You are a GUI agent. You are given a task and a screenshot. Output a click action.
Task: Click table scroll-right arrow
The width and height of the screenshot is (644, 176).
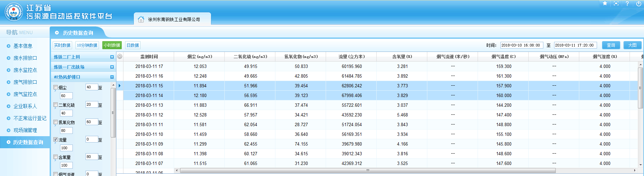click(x=635, y=171)
